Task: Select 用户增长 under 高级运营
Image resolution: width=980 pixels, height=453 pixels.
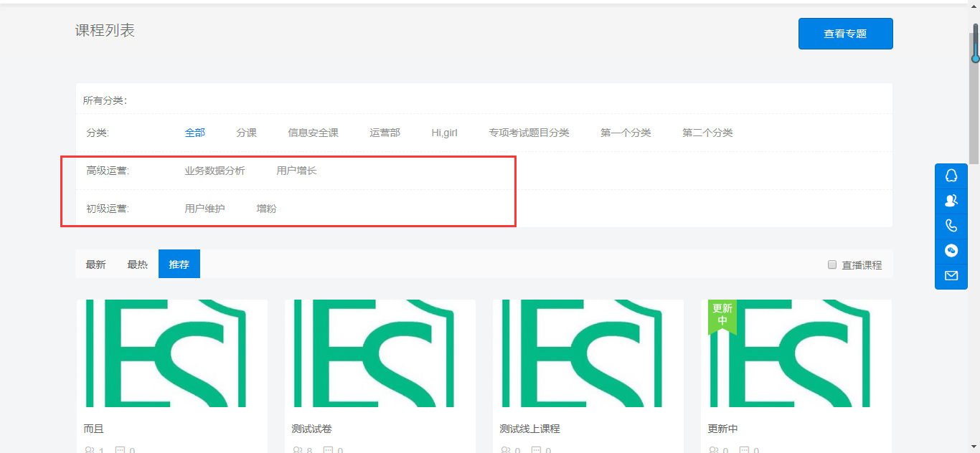Action: click(x=297, y=171)
